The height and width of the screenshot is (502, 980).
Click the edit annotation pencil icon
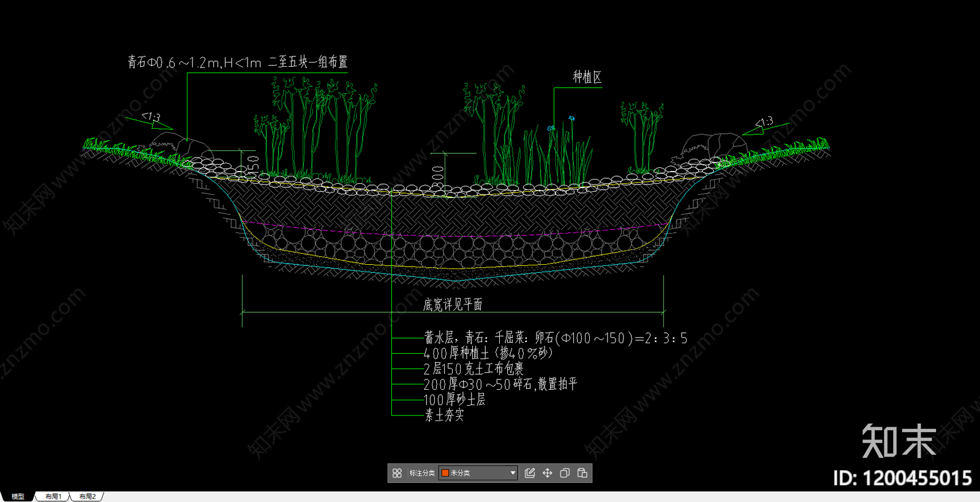click(530, 473)
